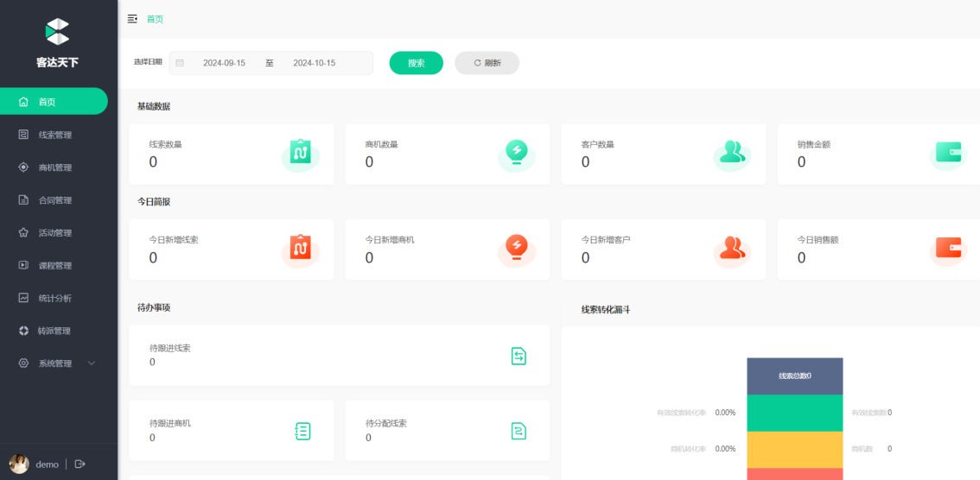
Task: Click the 待分配线索 document icon
Action: click(x=519, y=432)
